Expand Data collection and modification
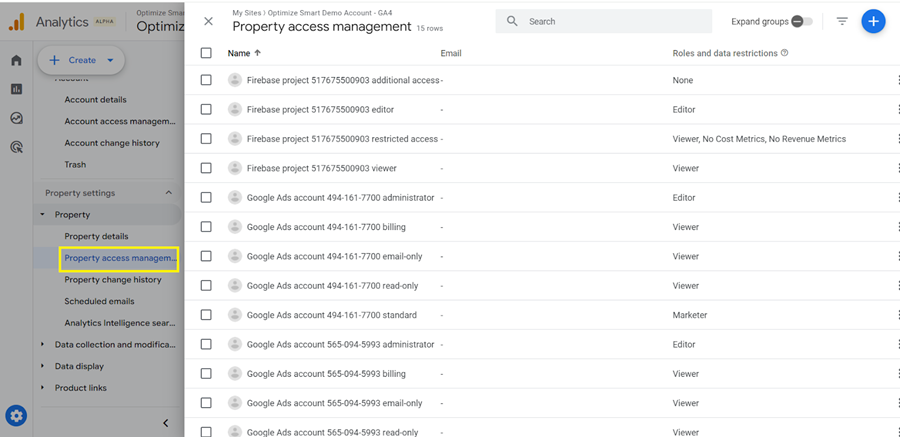The height and width of the screenshot is (437, 900). click(42, 345)
